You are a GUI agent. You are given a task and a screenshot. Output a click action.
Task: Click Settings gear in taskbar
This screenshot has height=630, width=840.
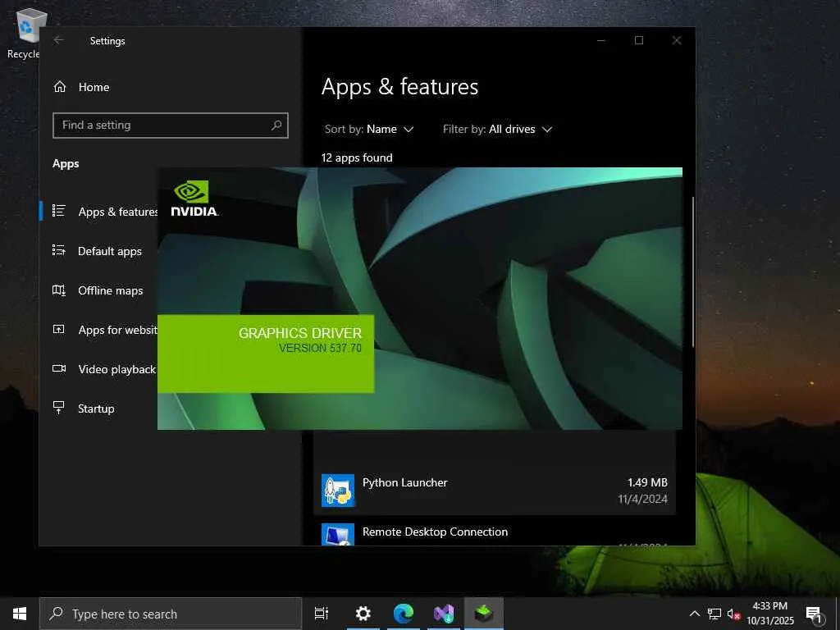pos(363,614)
